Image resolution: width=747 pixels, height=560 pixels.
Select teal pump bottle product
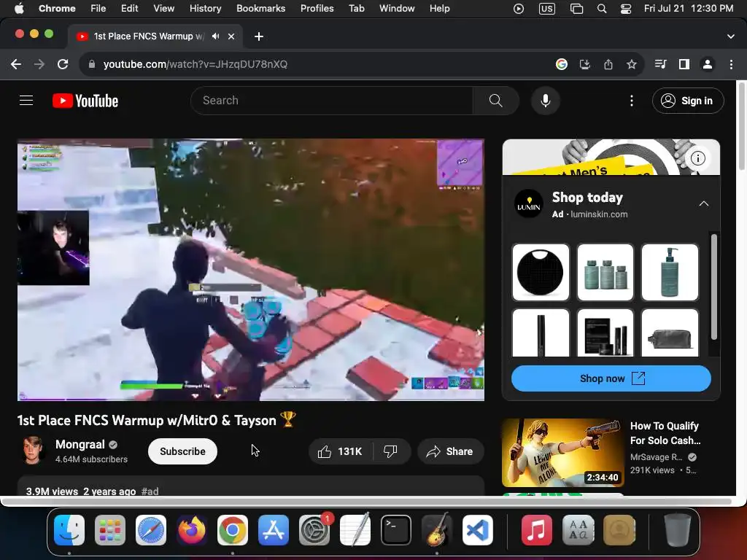(x=670, y=273)
